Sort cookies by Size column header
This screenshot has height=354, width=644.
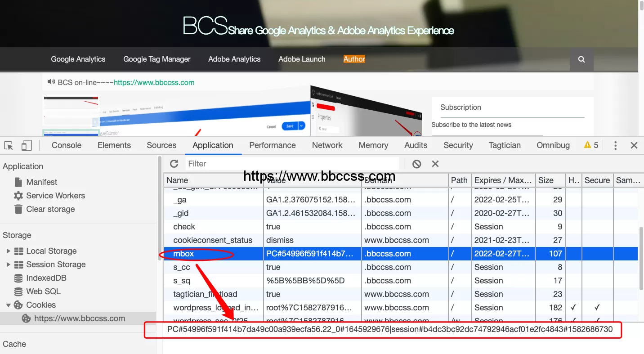[550, 180]
